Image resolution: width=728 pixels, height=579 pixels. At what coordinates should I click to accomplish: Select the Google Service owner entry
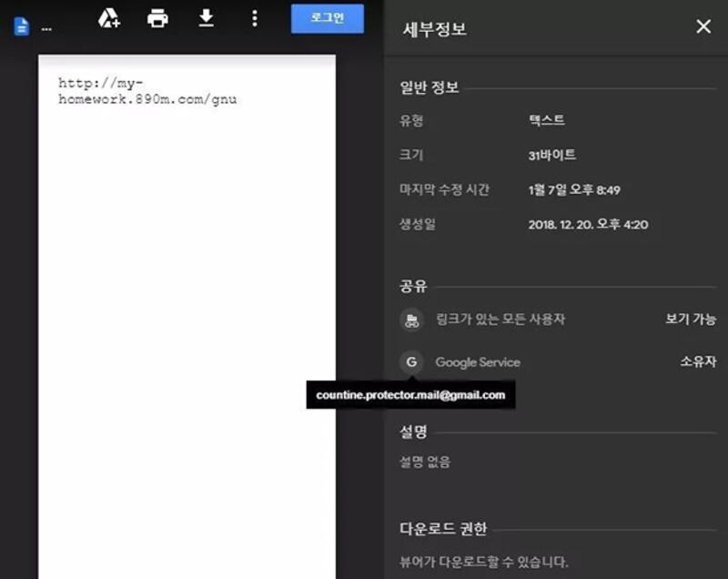point(478,362)
